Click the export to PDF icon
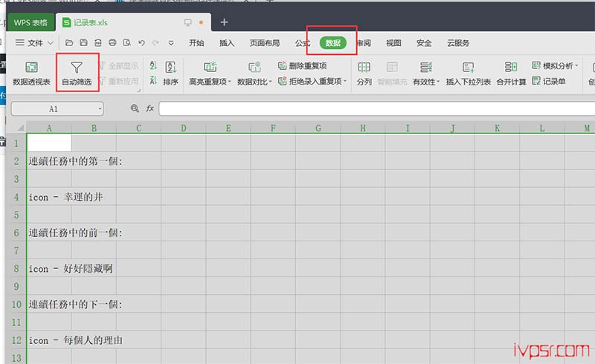 (x=98, y=43)
